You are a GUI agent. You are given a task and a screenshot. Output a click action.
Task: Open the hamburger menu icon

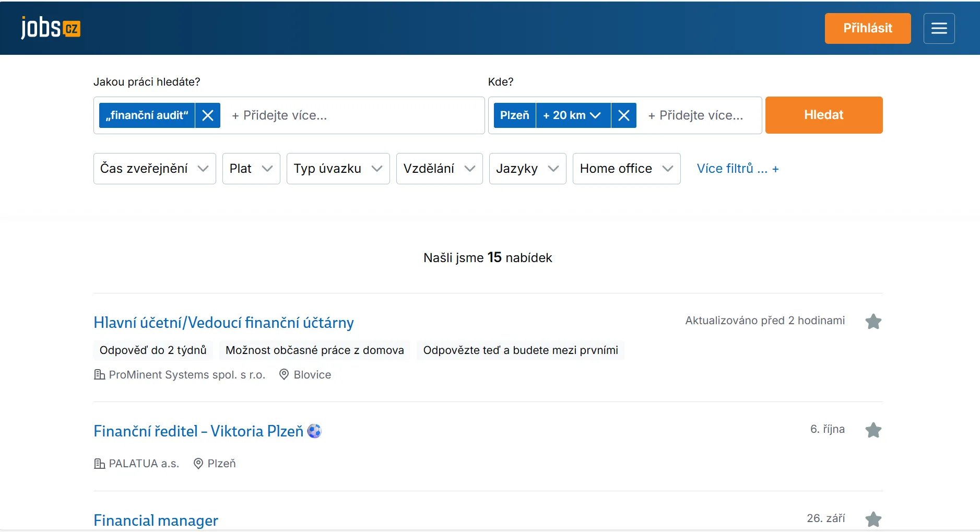tap(939, 28)
